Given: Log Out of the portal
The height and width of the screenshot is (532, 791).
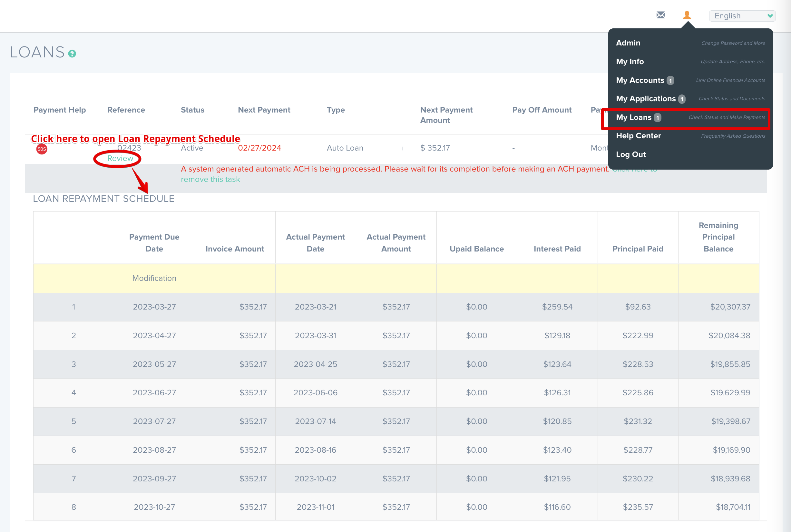Looking at the screenshot, I should (631, 154).
